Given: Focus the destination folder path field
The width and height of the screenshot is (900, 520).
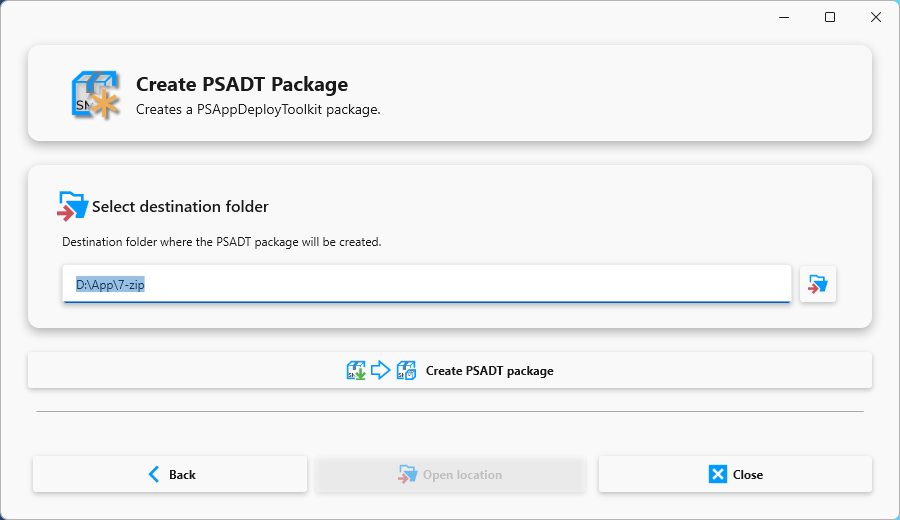Looking at the screenshot, I should click(426, 284).
